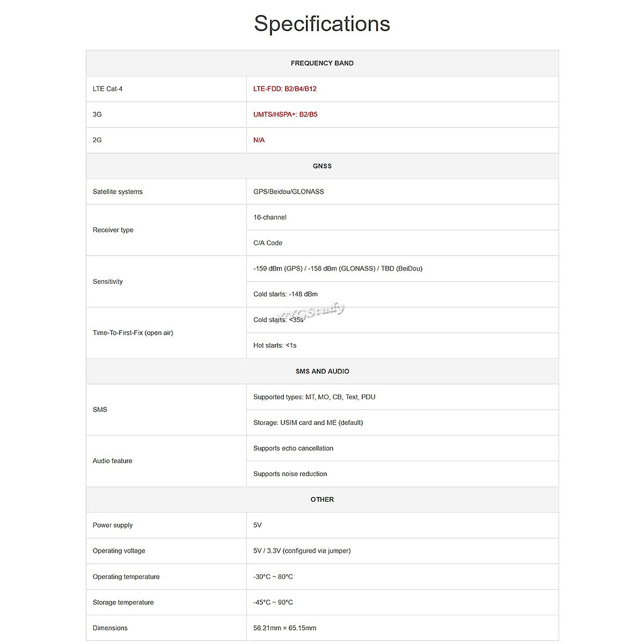This screenshot has height=644, width=644.
Task: Click the GPS/Beidou/GLONASS cell
Action: pyautogui.click(x=289, y=192)
